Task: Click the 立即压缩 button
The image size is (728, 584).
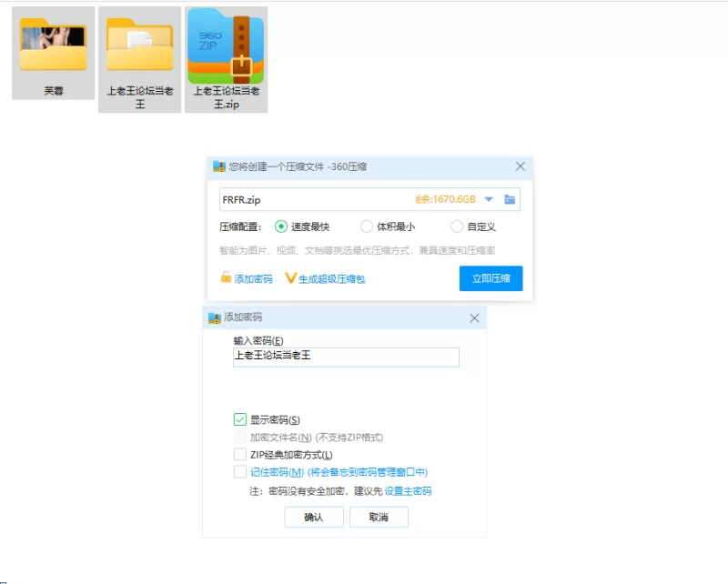Action: tap(490, 278)
